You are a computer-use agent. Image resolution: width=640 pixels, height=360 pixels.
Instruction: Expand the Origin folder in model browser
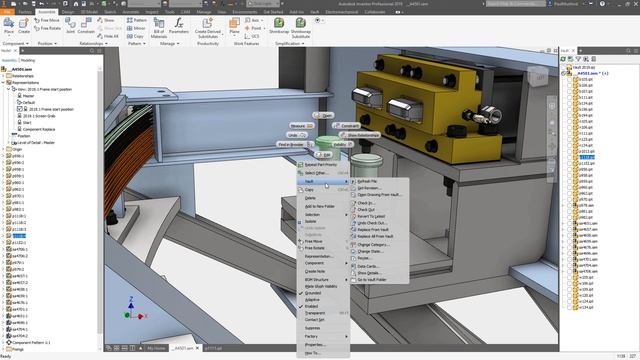point(3,149)
